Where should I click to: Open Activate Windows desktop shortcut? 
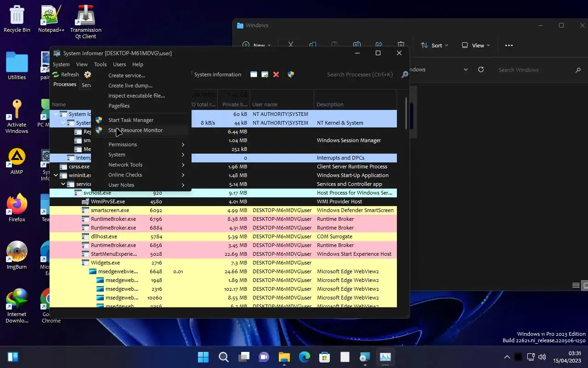click(x=17, y=117)
